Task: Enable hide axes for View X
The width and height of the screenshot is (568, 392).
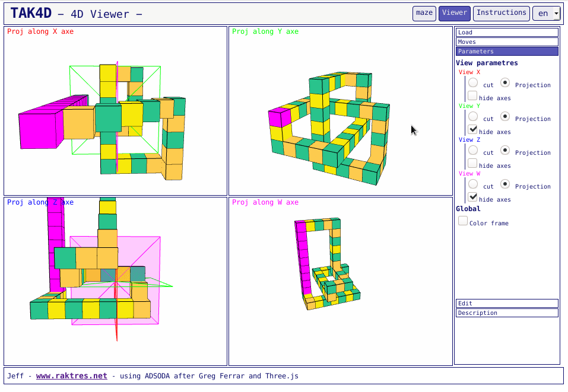Action: pyautogui.click(x=472, y=95)
